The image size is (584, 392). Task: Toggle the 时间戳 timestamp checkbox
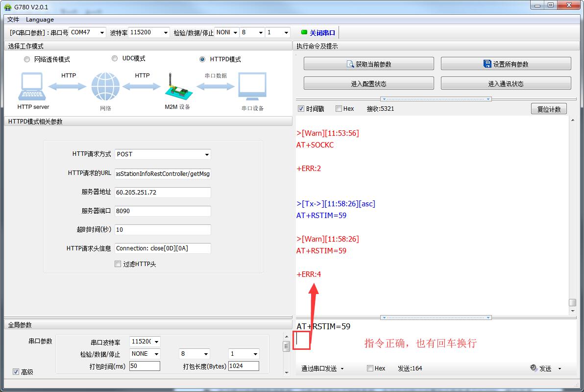301,109
